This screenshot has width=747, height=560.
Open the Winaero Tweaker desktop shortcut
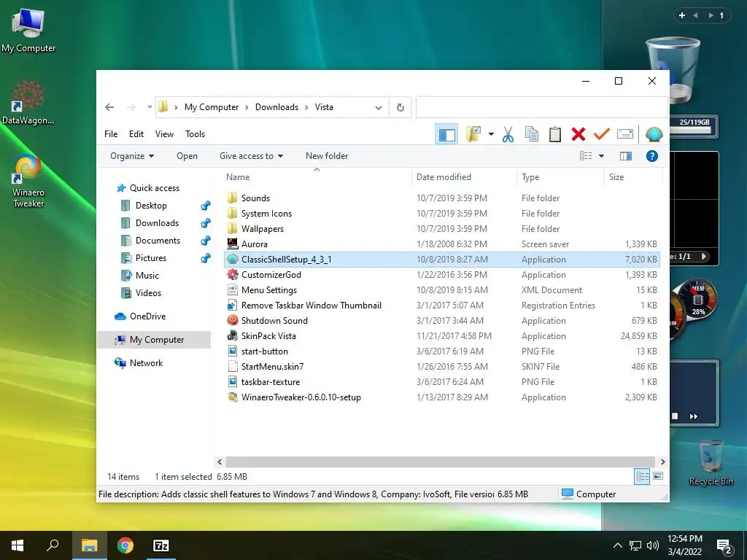[28, 181]
